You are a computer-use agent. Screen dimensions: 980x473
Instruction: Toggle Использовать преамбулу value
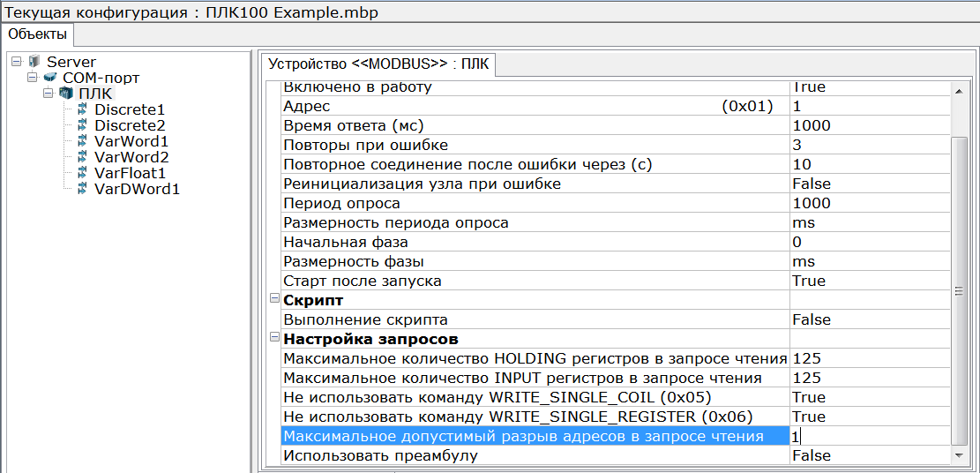pos(867,455)
